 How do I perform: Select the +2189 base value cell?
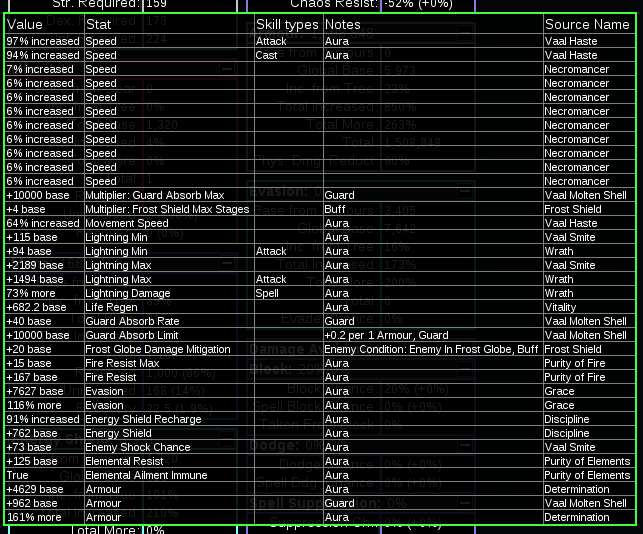coord(35,265)
